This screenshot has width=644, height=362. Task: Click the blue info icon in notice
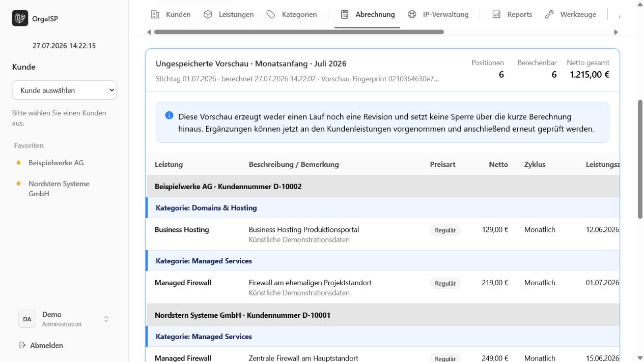tap(170, 116)
